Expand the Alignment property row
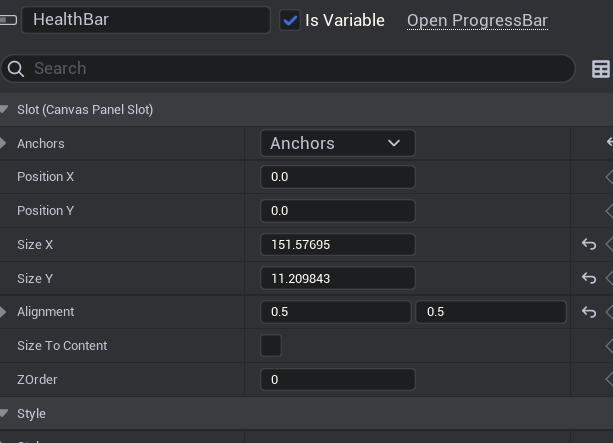The height and width of the screenshot is (443, 613). click(4, 312)
